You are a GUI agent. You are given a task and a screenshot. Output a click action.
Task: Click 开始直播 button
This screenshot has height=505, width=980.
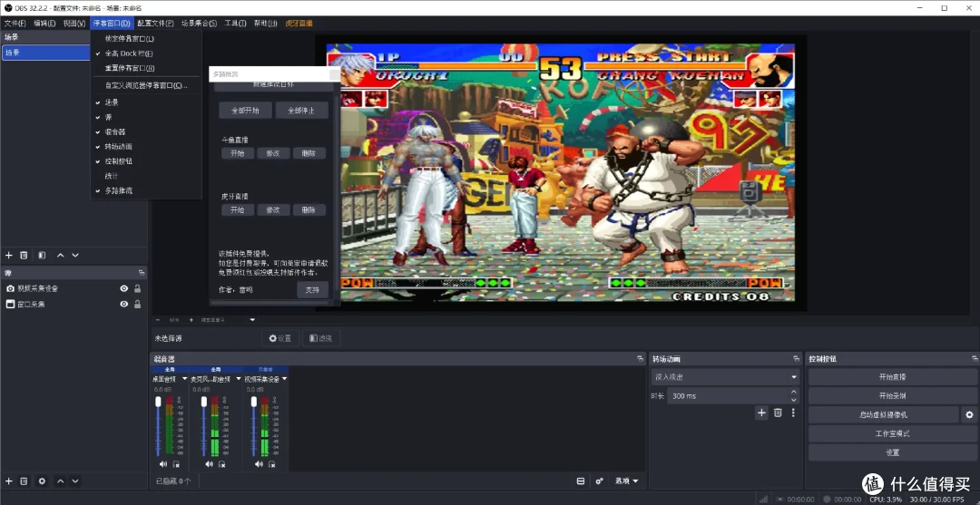coord(892,377)
